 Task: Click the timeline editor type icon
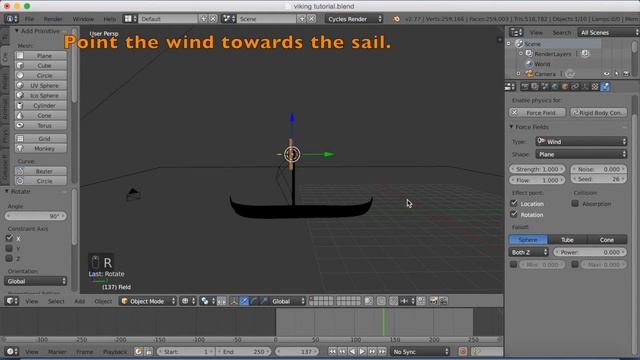point(11,351)
